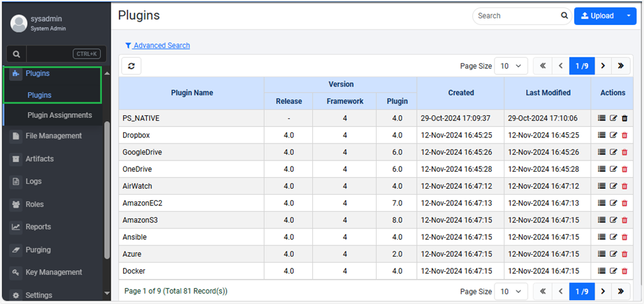644x304 pixels.
Task: Open details list icon for GoogleDrive row
Action: coord(602,152)
